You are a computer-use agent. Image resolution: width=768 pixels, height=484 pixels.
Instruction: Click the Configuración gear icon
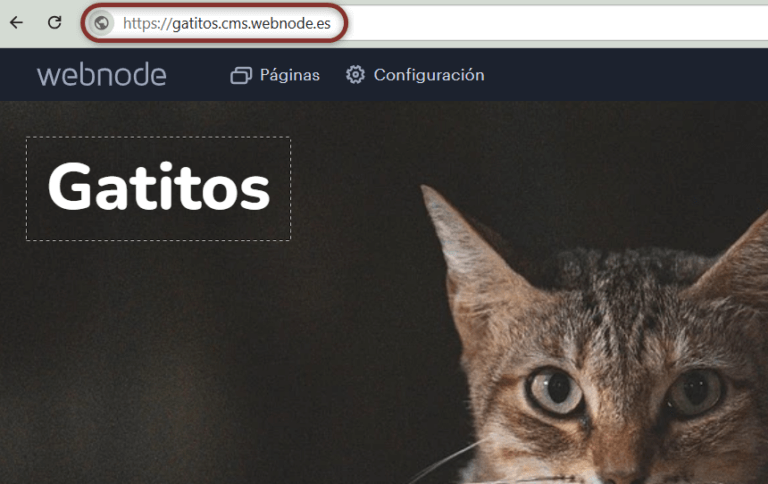coord(355,75)
